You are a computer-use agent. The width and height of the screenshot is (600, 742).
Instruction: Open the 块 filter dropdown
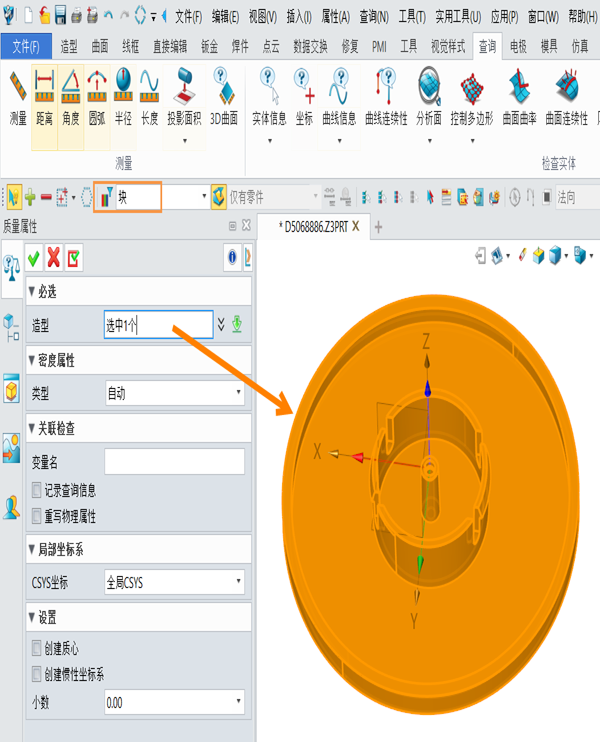[x=204, y=196]
